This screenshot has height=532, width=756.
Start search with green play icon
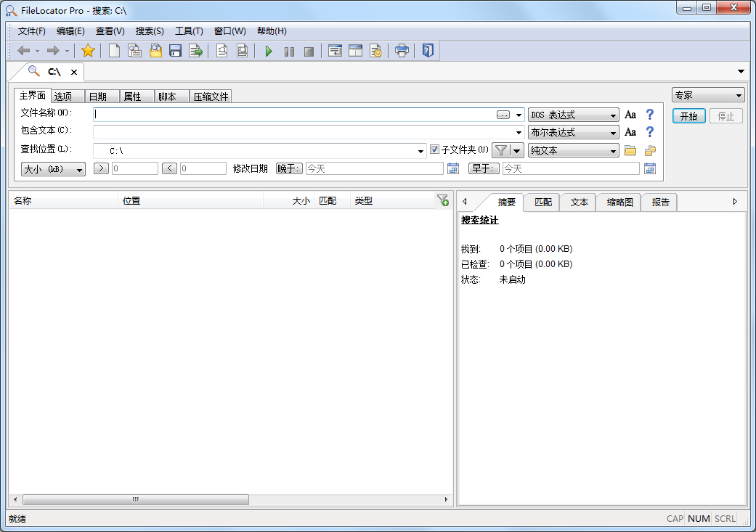point(269,51)
